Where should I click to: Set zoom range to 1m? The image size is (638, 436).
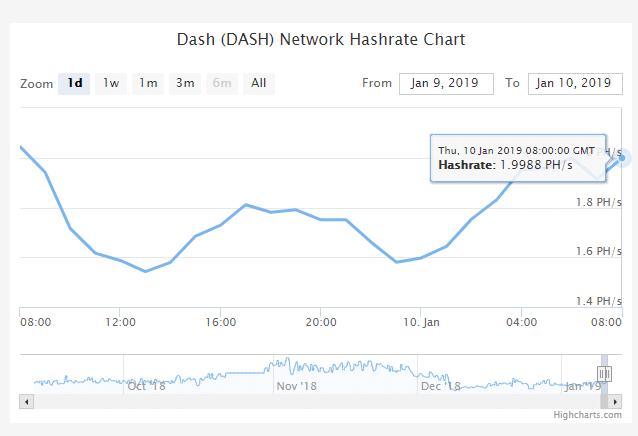(148, 83)
